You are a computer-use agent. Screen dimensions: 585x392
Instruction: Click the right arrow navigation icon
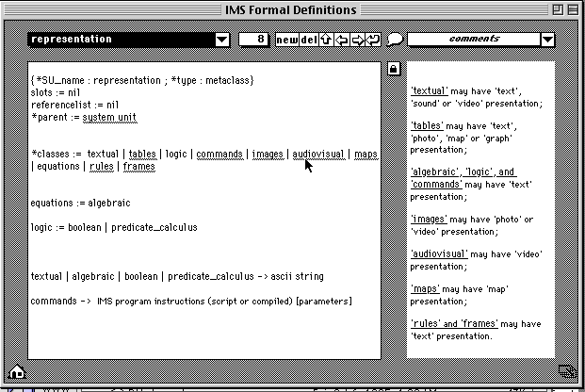click(x=358, y=40)
